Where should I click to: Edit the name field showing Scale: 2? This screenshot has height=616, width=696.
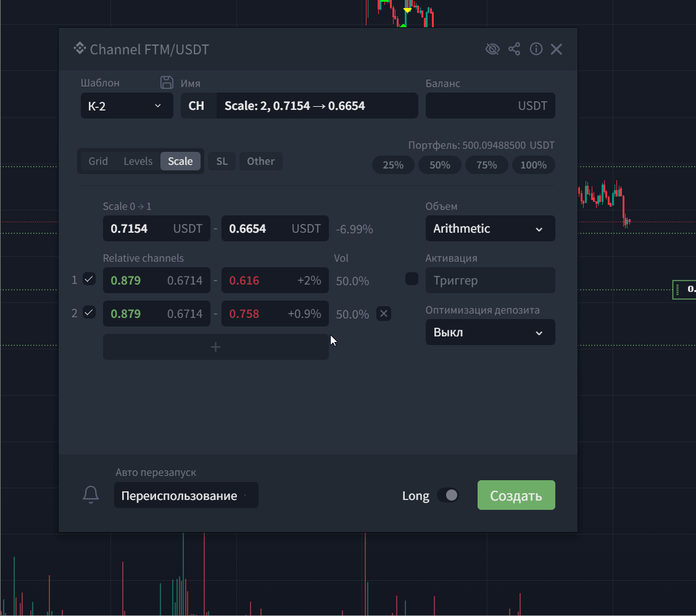(317, 106)
